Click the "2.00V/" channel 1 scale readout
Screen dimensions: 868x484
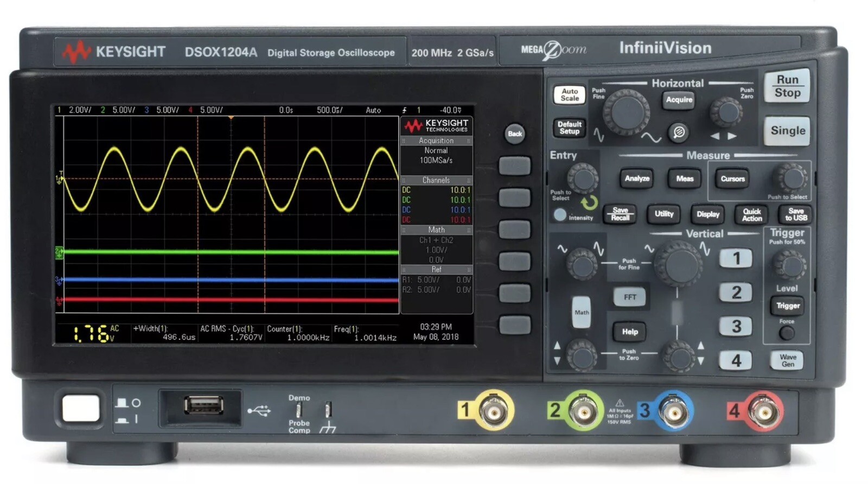(80, 110)
